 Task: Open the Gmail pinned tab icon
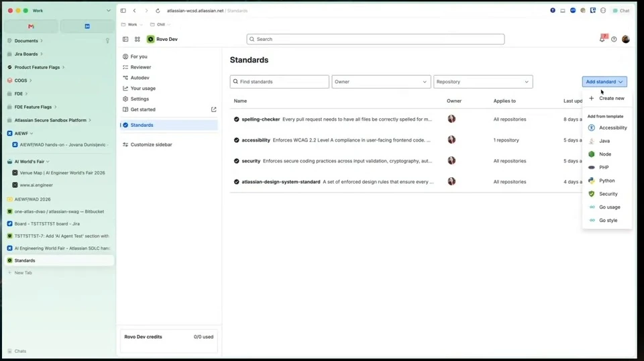click(31, 26)
